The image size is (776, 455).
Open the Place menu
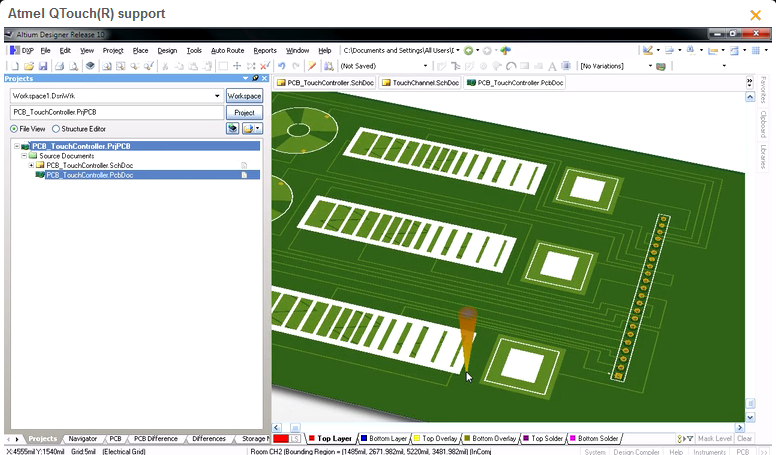[x=140, y=51]
